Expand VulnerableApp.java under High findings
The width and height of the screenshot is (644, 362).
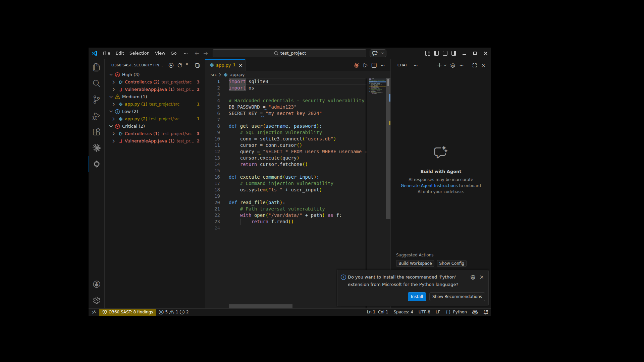pyautogui.click(x=114, y=89)
